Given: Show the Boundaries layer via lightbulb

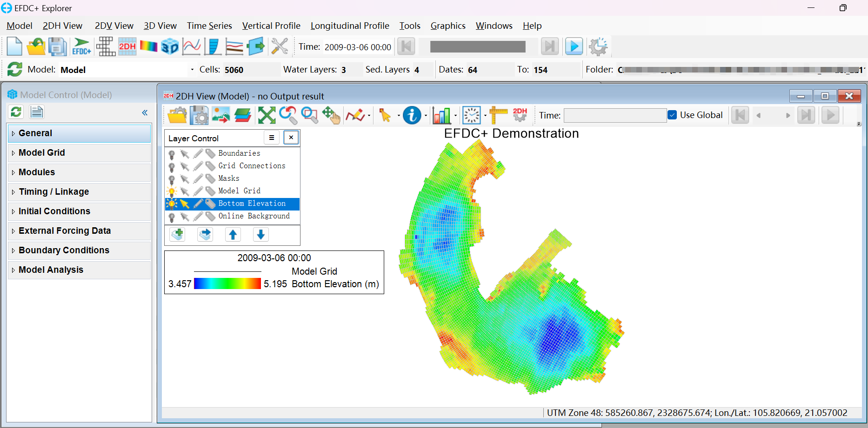Looking at the screenshot, I should 172,153.
